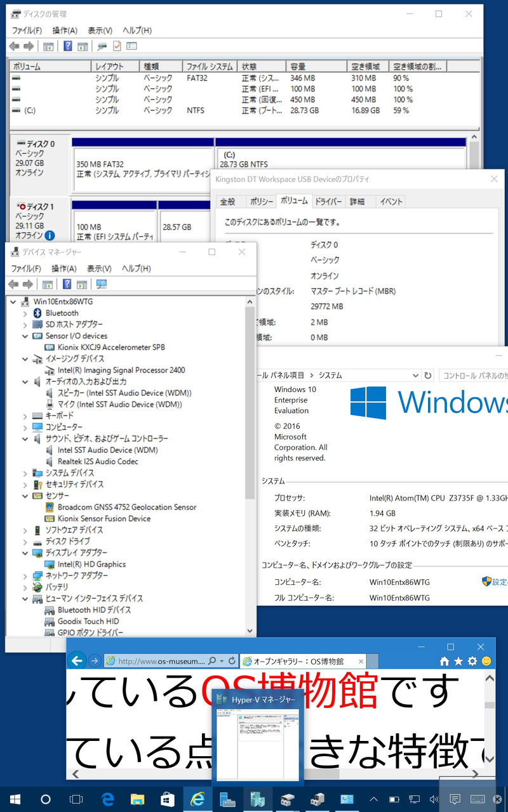Open Control Panel address bar dropdown arrow
The width and height of the screenshot is (508, 812).
pyautogui.click(x=415, y=376)
